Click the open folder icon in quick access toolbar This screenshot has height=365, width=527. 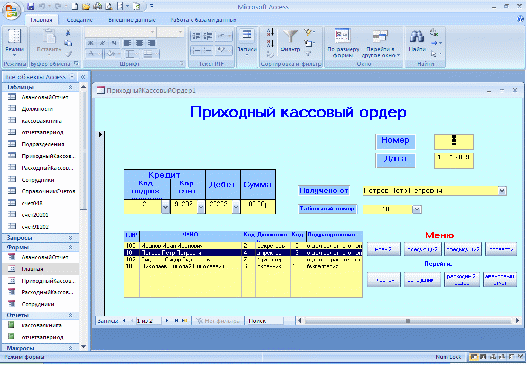coord(86,6)
